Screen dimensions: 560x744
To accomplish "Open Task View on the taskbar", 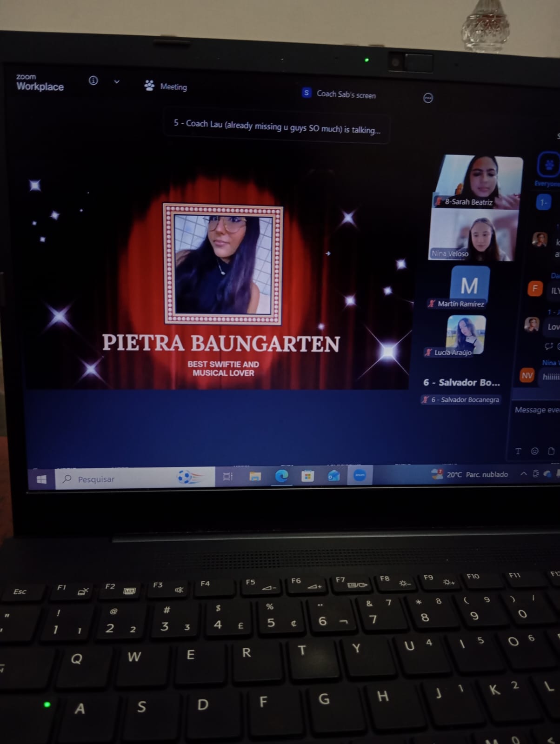I will tap(228, 477).
